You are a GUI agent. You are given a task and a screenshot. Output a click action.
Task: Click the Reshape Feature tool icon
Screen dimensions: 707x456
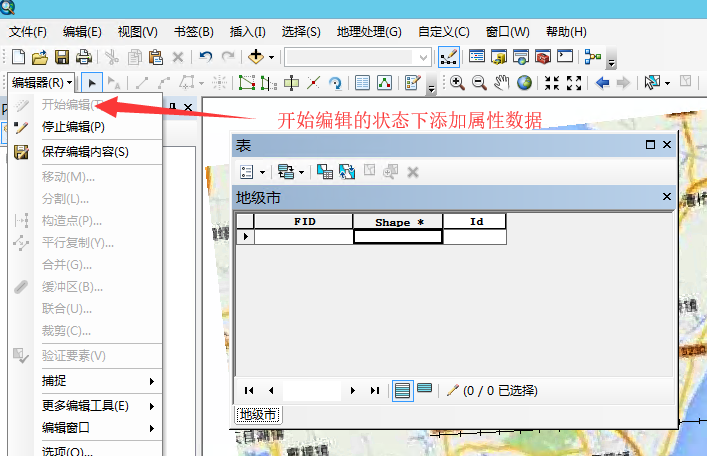[x=269, y=83]
